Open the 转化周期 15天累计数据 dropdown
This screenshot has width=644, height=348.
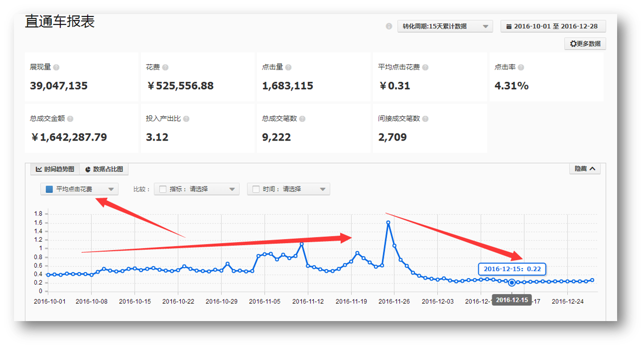(445, 26)
